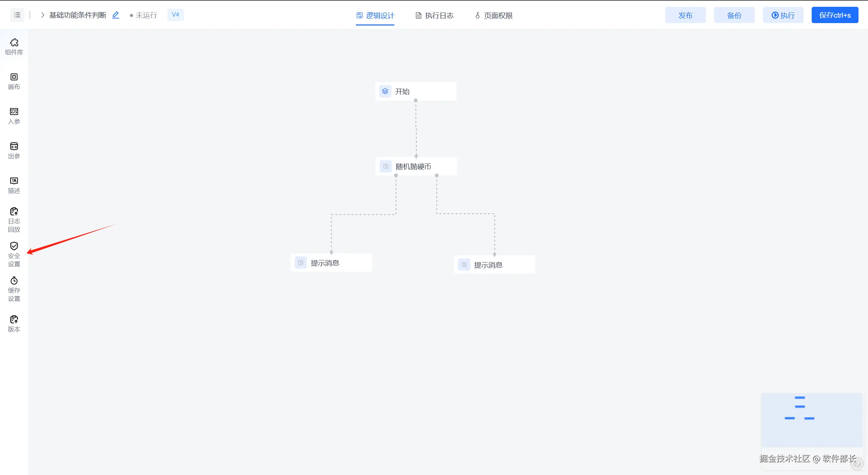868x475 pixels.
Task: Click the pencil icon to rename the logic
Action: tap(116, 15)
